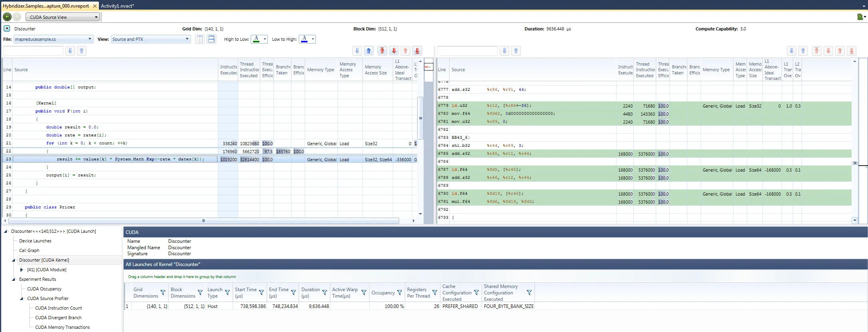Image resolution: width=868 pixels, height=332 pixels.
Task: Open the High to Low color picker
Action: (x=259, y=39)
